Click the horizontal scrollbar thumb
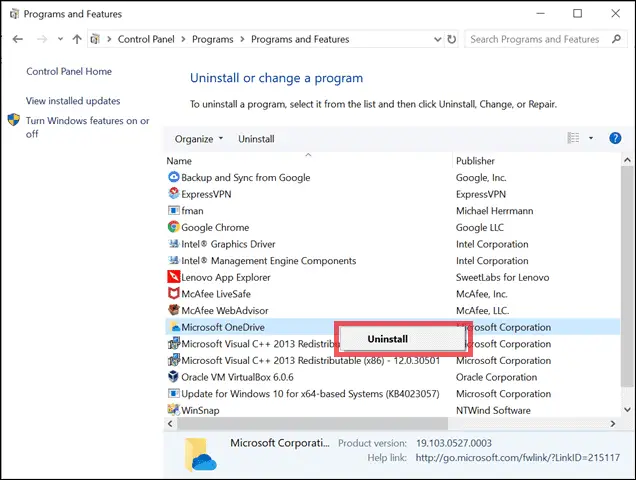This screenshot has height=480, width=636. [312, 424]
